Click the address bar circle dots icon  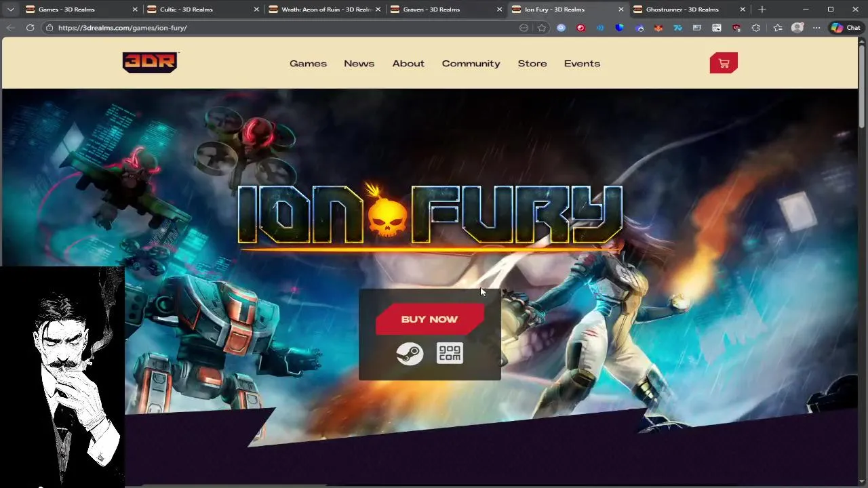[524, 28]
